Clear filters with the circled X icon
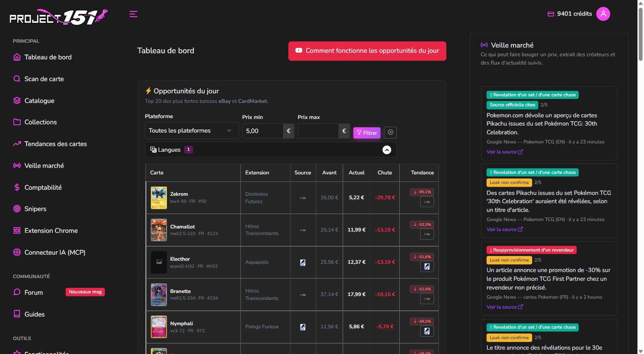 click(390, 132)
